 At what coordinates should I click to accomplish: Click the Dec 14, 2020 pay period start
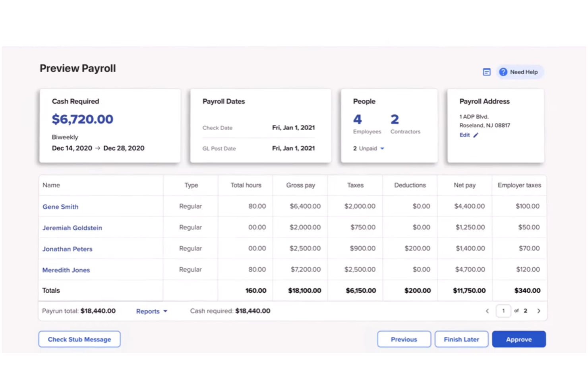(x=72, y=148)
